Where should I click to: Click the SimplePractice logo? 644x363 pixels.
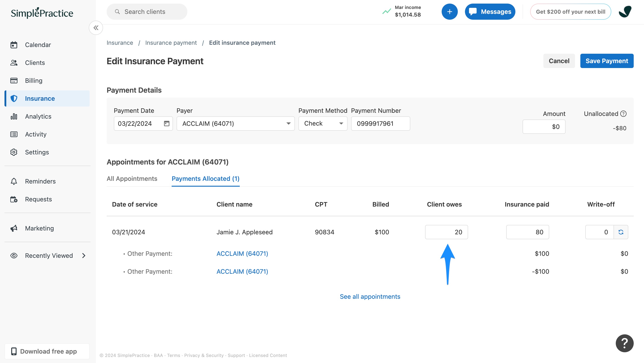pos(42,13)
